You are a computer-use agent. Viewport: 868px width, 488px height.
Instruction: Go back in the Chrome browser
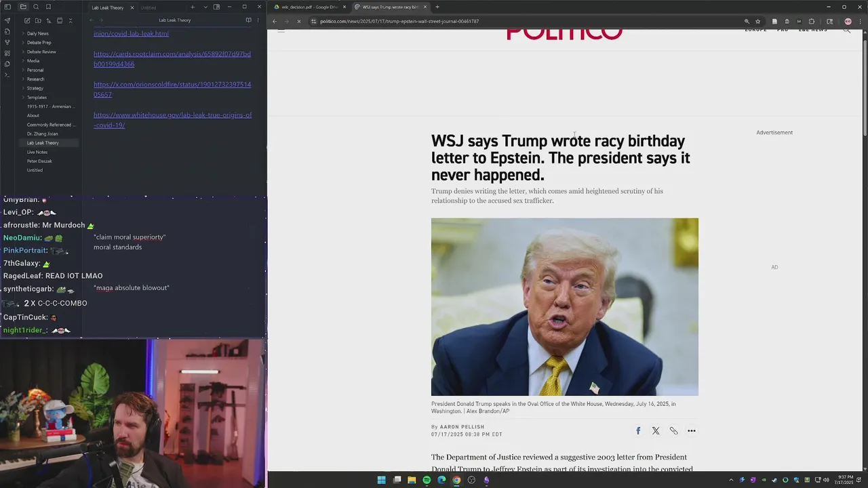(275, 21)
